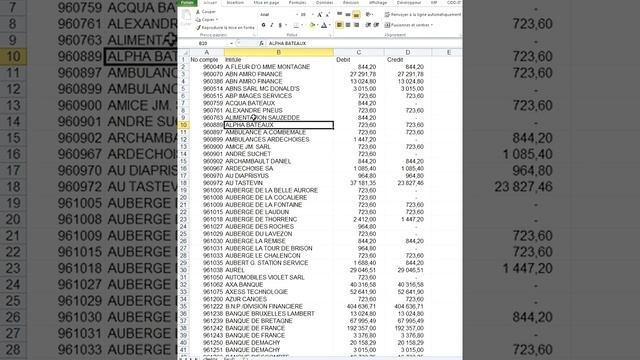Screen dimensions: 640x360
Task: Toggle align right
Action: point(356,25)
